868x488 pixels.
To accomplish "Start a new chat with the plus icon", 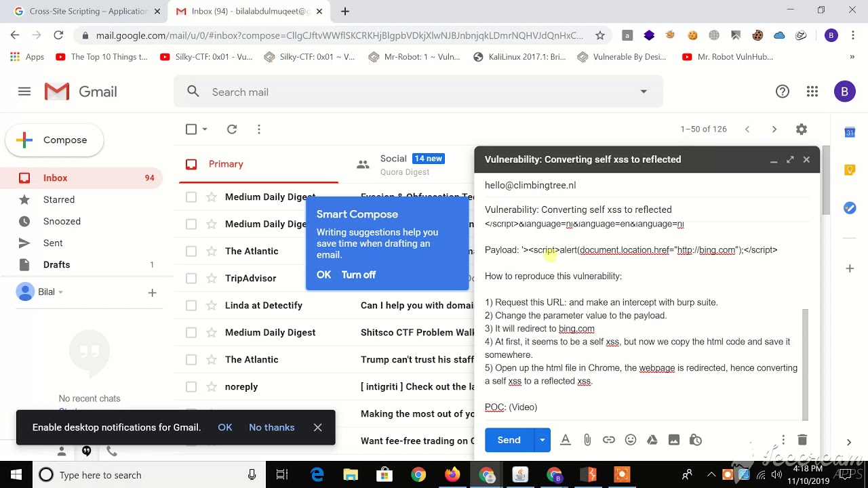I will coord(152,292).
